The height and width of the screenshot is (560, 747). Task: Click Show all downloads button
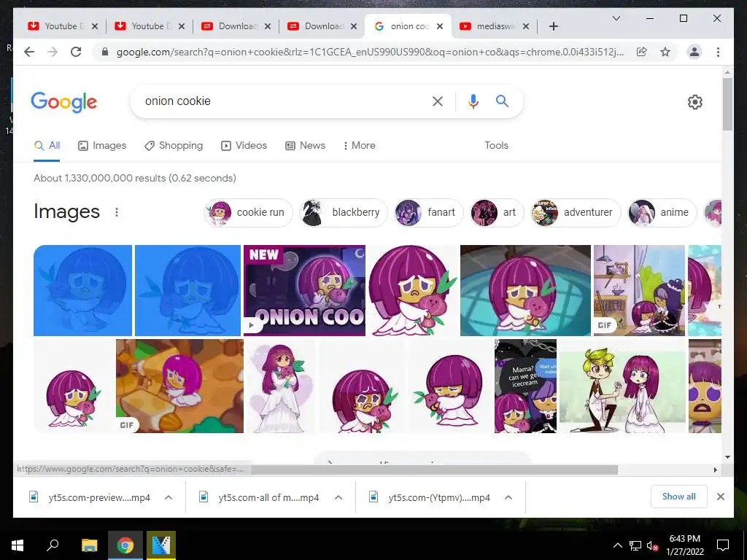(679, 497)
